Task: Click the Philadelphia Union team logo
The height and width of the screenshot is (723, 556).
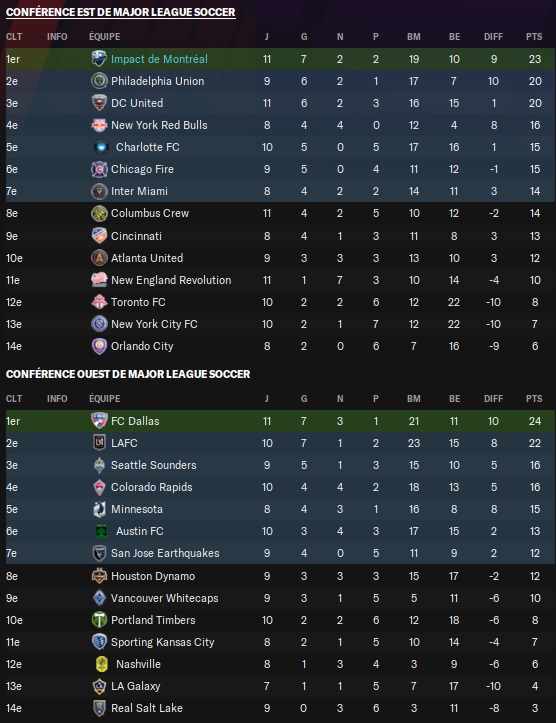Action: click(x=99, y=81)
